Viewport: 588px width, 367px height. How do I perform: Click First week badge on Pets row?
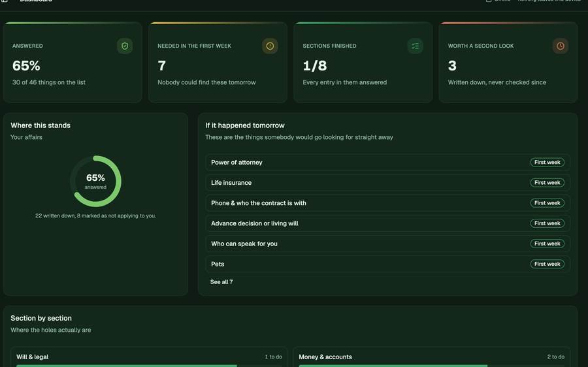coord(547,264)
